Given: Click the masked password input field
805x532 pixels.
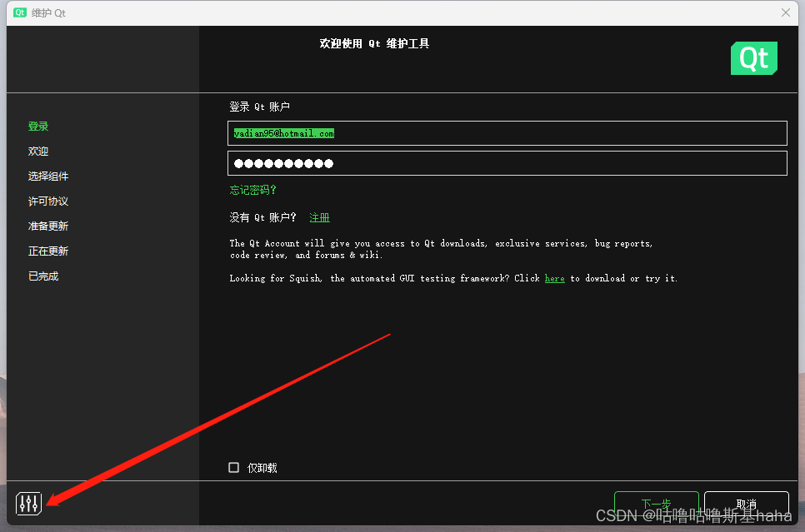Looking at the screenshot, I should pos(507,163).
